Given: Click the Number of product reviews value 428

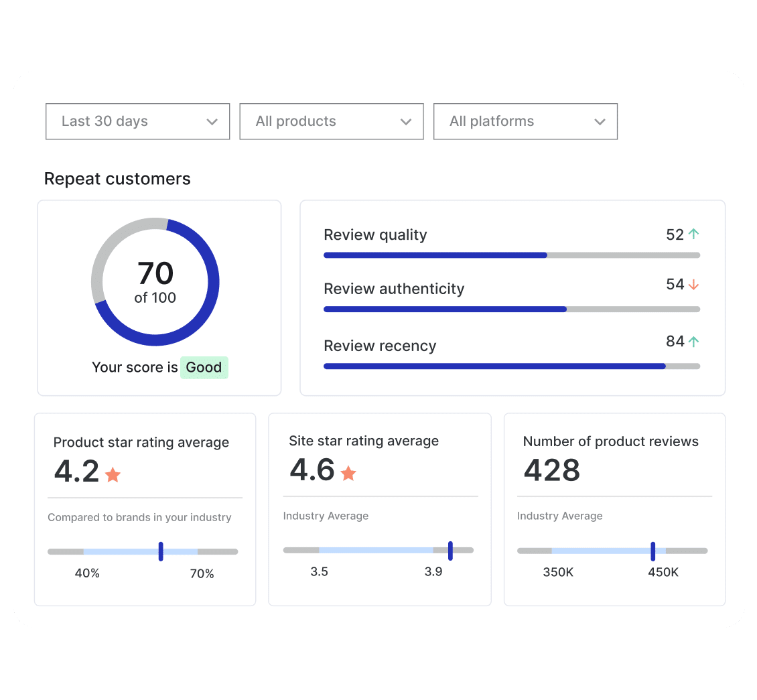Looking at the screenshot, I should (551, 470).
